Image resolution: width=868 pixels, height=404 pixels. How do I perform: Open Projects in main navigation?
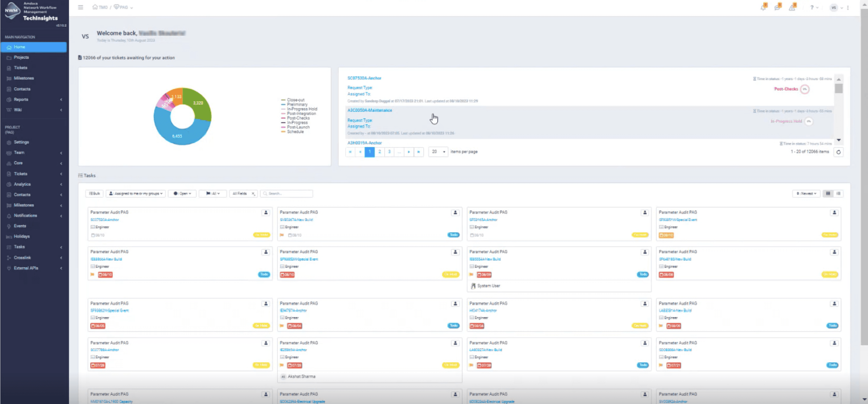tap(21, 57)
